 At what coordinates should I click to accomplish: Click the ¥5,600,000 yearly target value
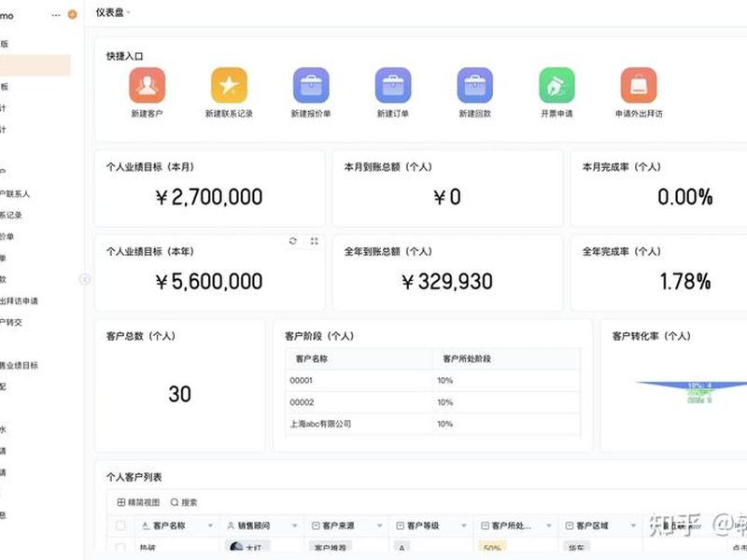point(209,281)
